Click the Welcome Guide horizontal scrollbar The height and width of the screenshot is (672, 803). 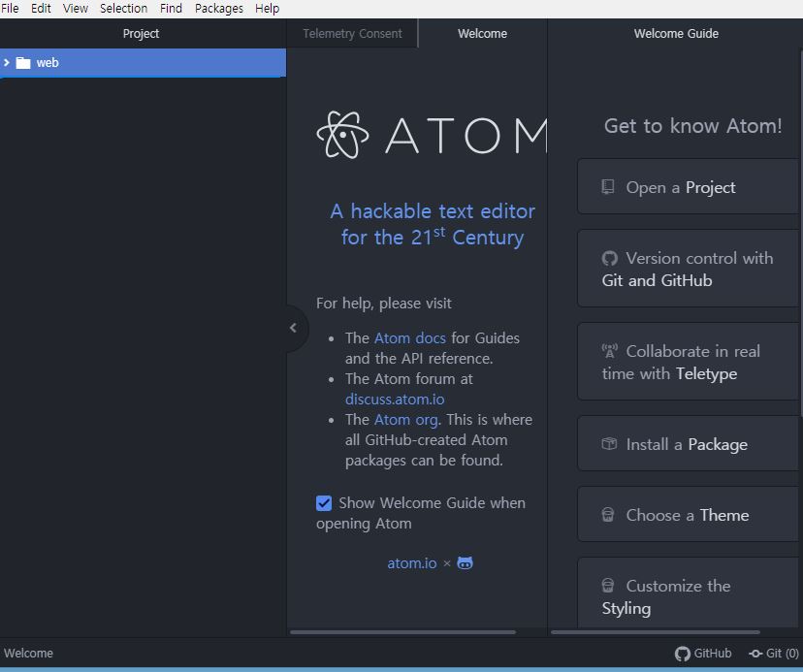[x=655, y=632]
